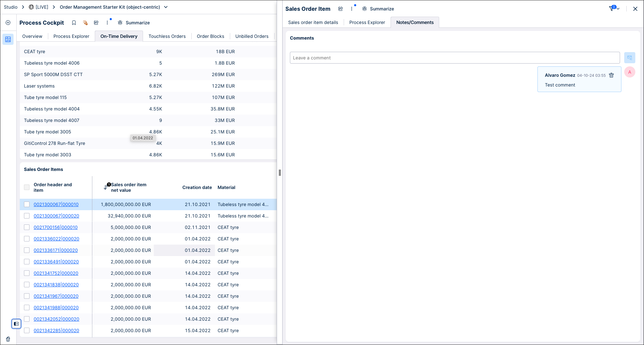Click the Order header and item column header

[53, 187]
